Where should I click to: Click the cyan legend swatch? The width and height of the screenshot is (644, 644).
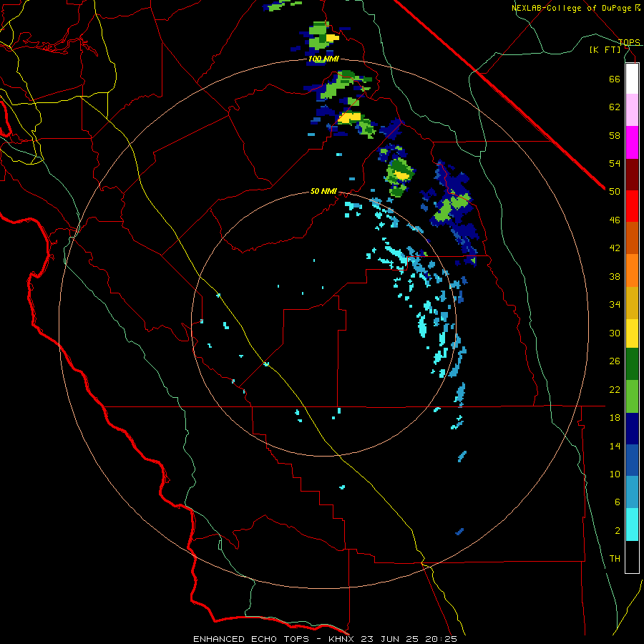click(x=632, y=525)
